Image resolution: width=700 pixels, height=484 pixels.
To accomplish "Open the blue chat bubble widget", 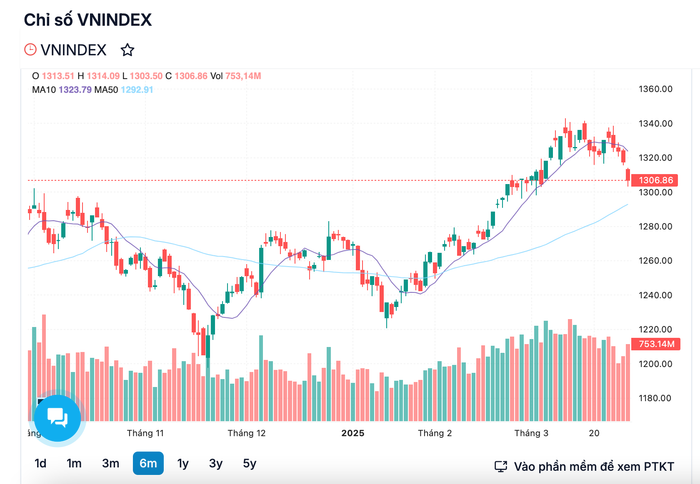I will [58, 418].
